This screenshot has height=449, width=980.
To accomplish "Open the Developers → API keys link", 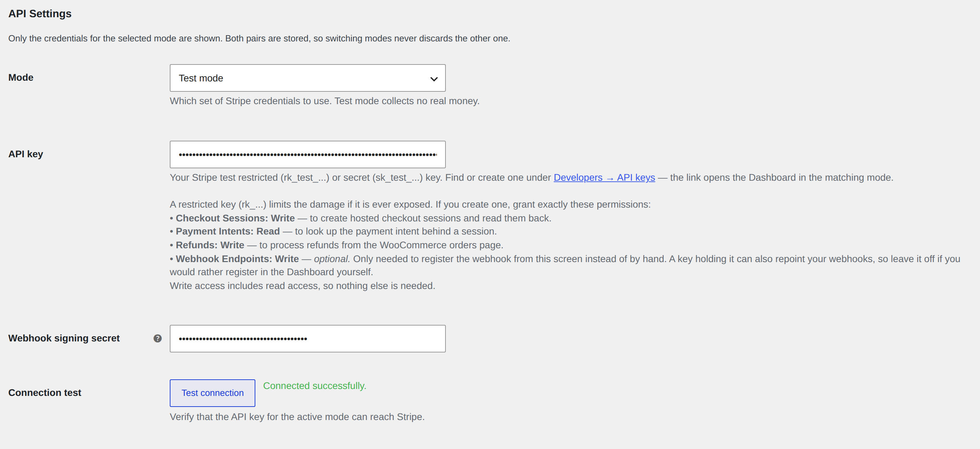I will coord(604,178).
